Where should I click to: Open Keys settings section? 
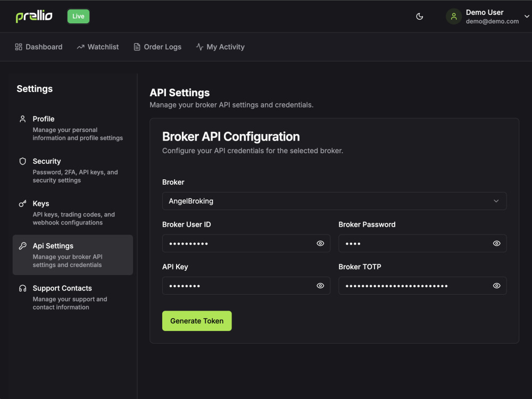tap(72, 213)
